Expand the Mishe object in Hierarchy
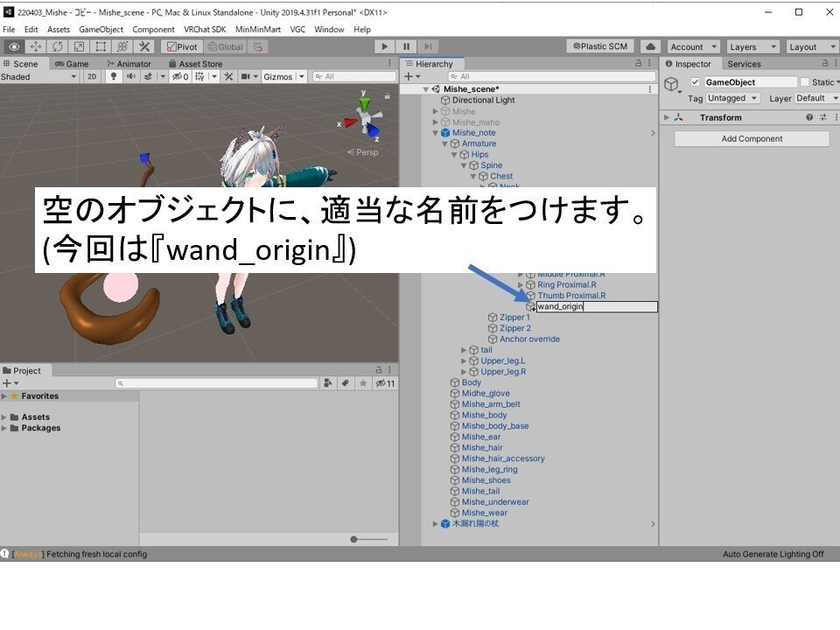Screen dimensions: 840x630 (436, 111)
